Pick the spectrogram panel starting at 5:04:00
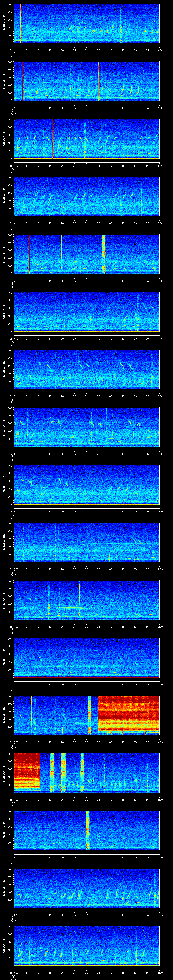This screenshot has height=980, width=173. pos(87,197)
